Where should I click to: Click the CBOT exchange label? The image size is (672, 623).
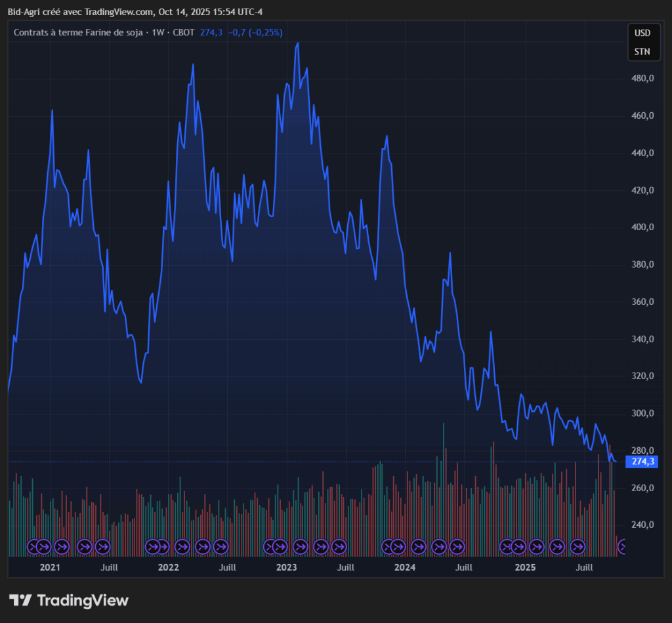pos(183,32)
